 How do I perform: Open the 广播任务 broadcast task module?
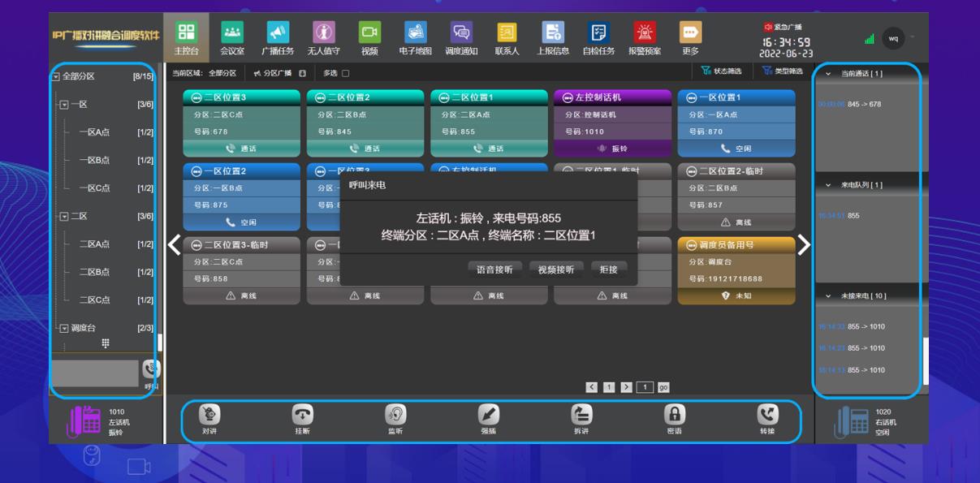click(278, 37)
